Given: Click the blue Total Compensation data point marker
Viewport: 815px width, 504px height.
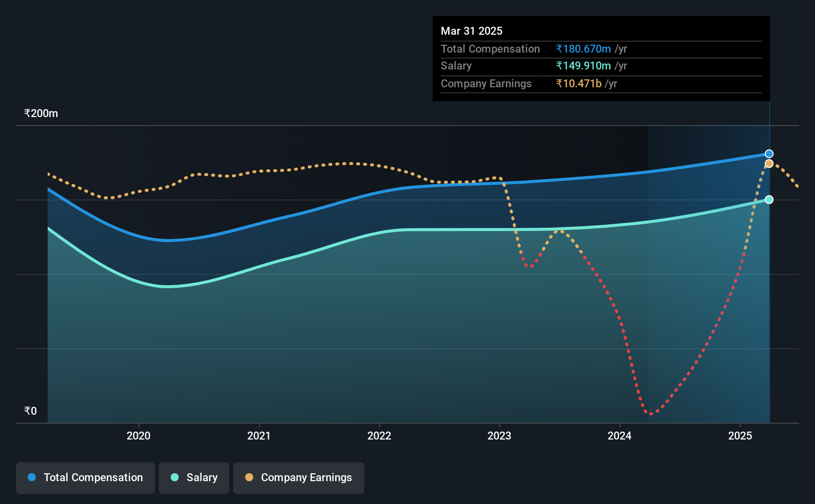Looking at the screenshot, I should [769, 154].
